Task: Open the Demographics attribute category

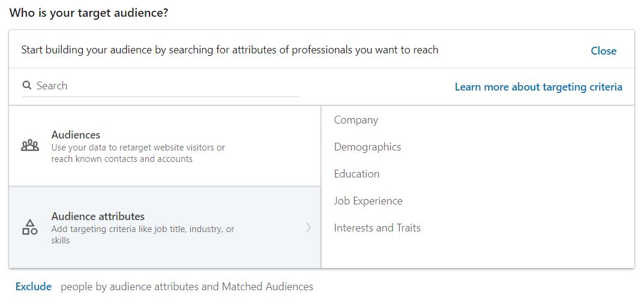Action: pyautogui.click(x=367, y=147)
